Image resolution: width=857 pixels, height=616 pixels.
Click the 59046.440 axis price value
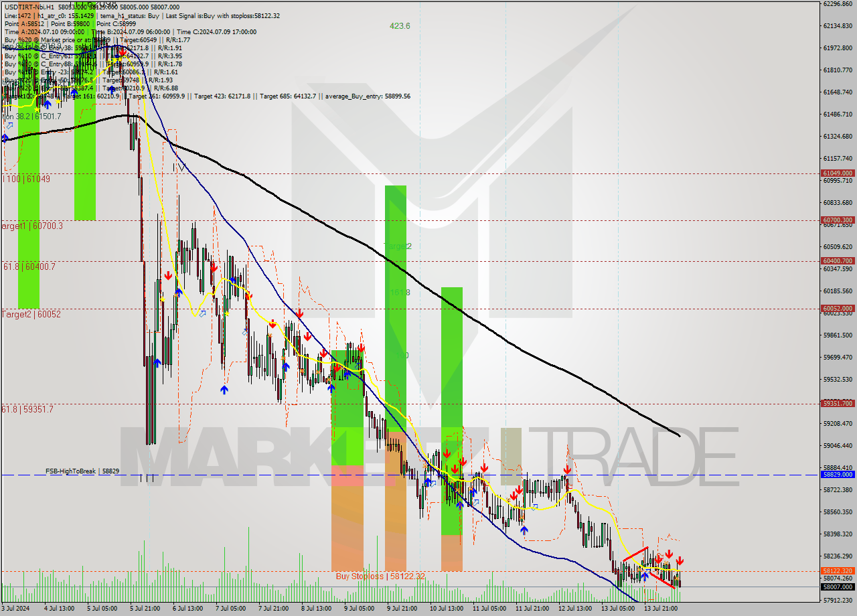coord(837,445)
